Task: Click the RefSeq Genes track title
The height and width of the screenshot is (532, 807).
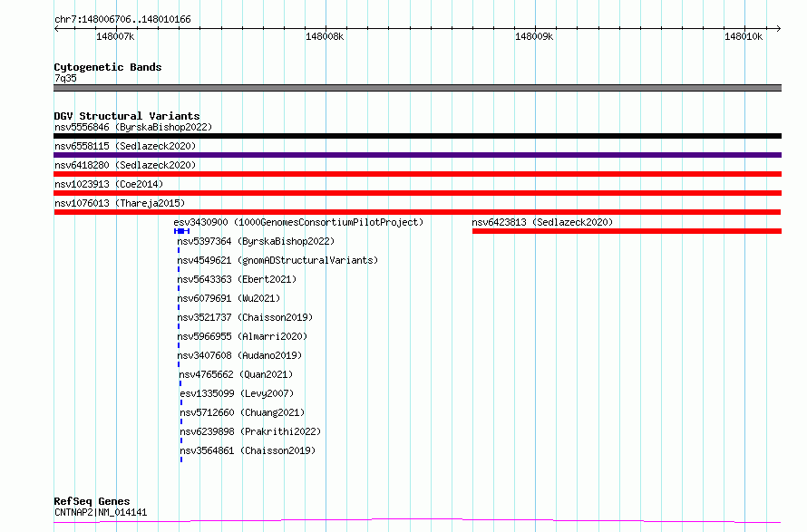Action: [x=92, y=502]
